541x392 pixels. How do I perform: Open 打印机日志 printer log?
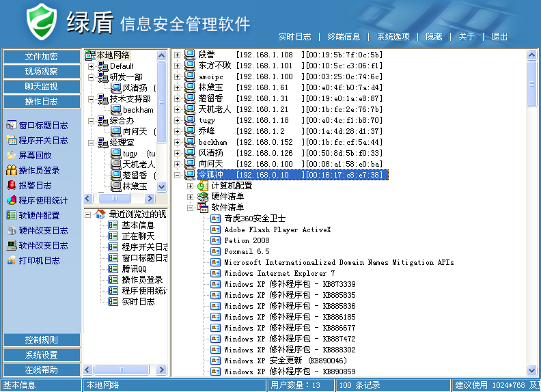point(33,260)
